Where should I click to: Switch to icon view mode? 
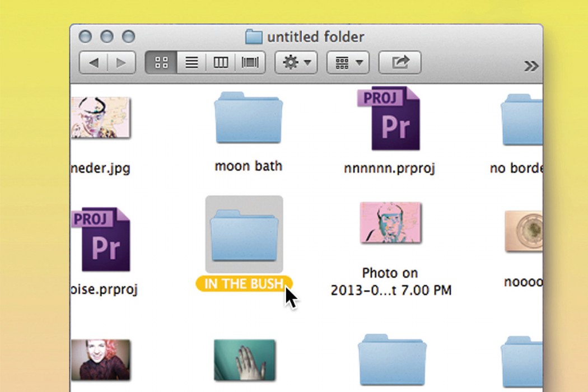point(161,63)
